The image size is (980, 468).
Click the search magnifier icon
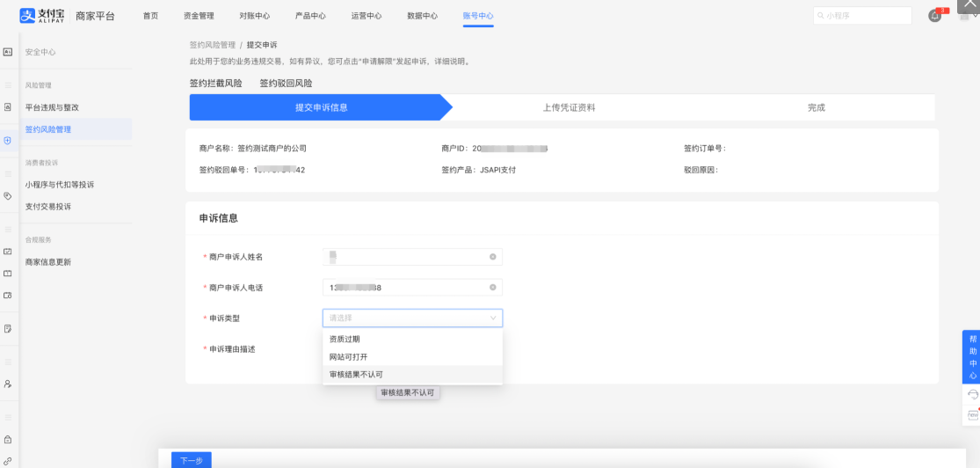tap(820, 16)
